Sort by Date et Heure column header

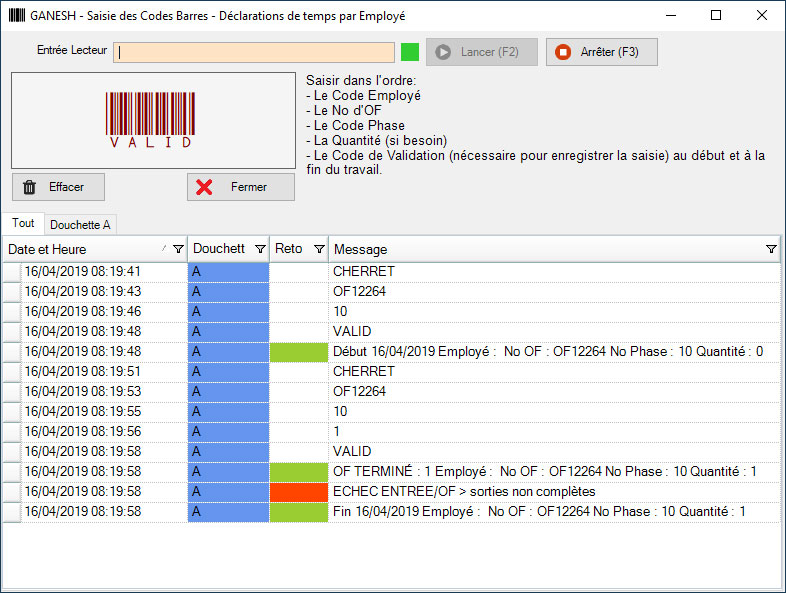coord(80,249)
